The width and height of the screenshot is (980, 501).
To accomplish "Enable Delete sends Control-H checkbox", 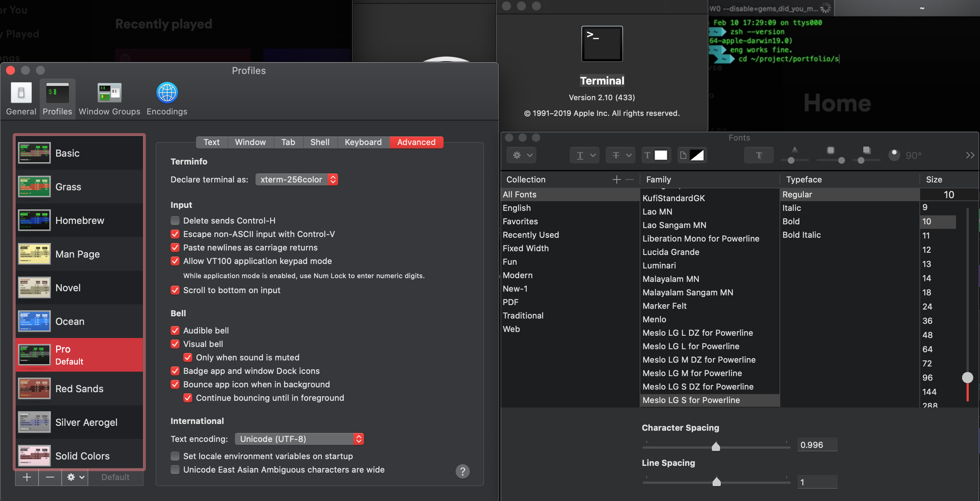I will pyautogui.click(x=175, y=221).
